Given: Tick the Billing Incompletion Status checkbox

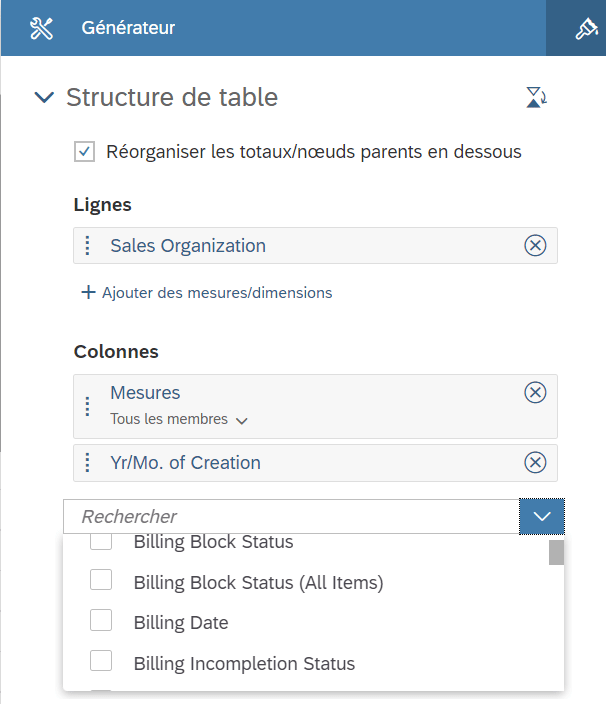Looking at the screenshot, I should coord(101,660).
